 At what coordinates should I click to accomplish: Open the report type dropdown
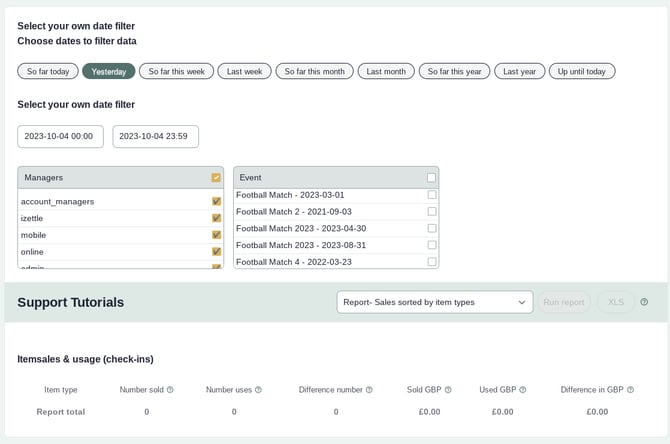coord(435,302)
